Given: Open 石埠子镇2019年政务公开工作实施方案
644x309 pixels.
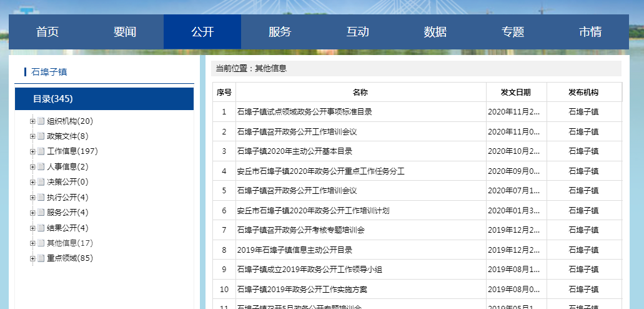Looking at the screenshot, I should [302, 290].
